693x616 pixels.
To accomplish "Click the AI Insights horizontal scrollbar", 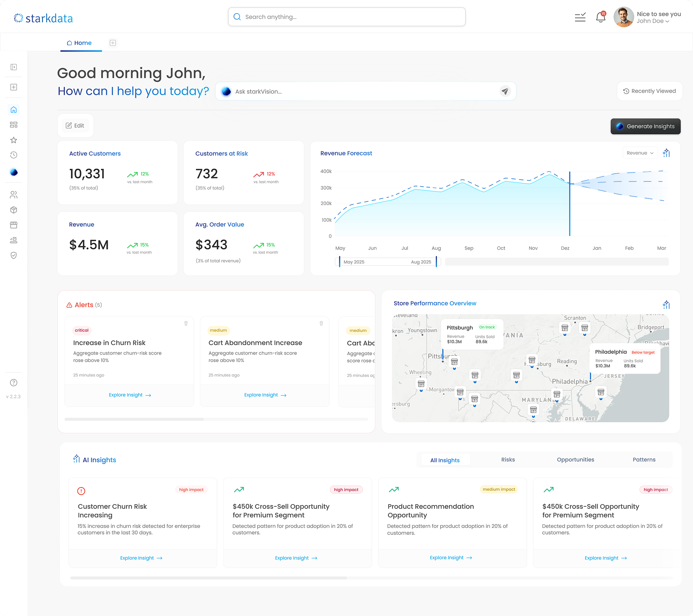I will (x=209, y=578).
